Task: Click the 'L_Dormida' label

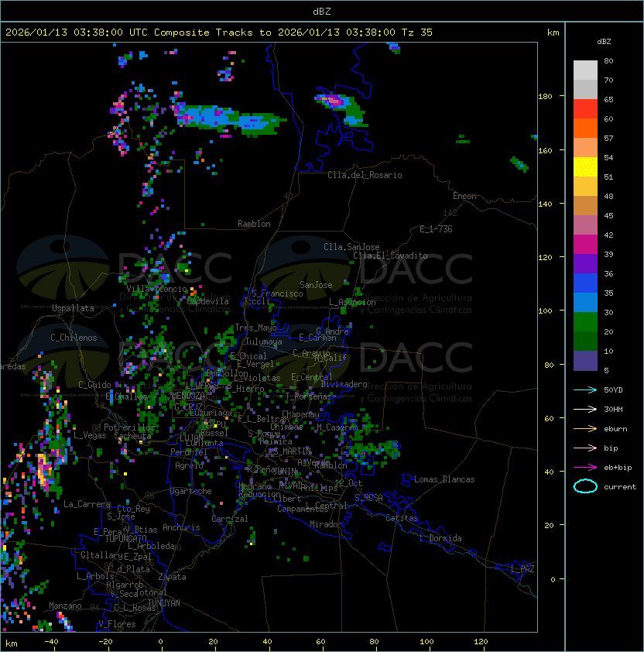Action: [x=440, y=538]
